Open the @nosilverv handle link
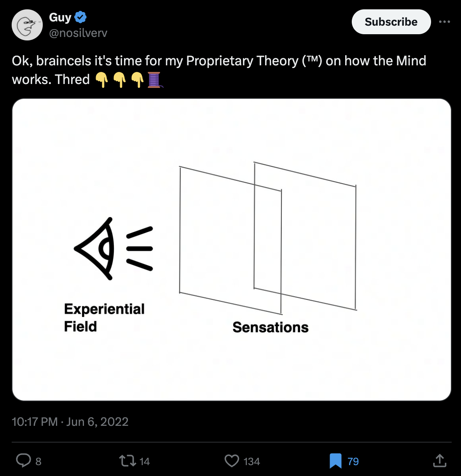This screenshot has width=461, height=476. coord(78,33)
